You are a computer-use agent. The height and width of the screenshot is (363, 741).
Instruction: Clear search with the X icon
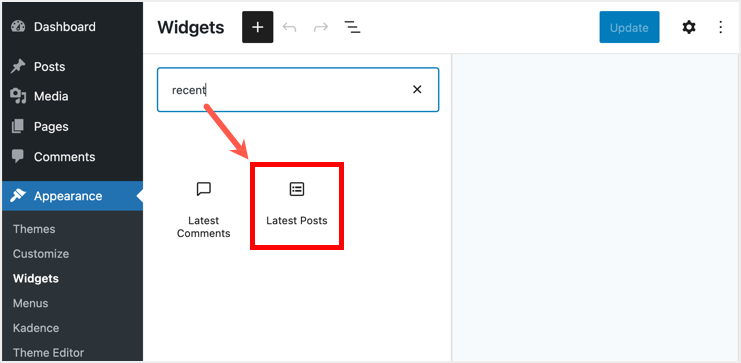click(417, 89)
